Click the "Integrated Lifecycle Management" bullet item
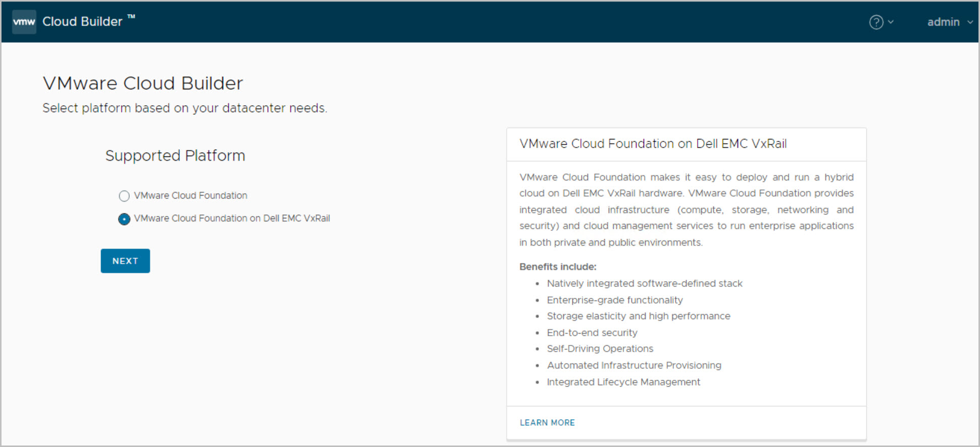Viewport: 980px width, 447px height. (x=623, y=382)
